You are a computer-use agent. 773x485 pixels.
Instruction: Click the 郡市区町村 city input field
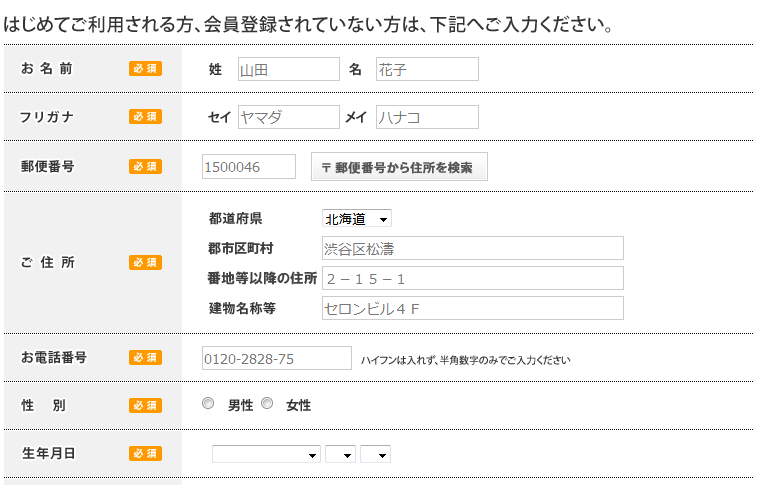pyautogui.click(x=472, y=248)
